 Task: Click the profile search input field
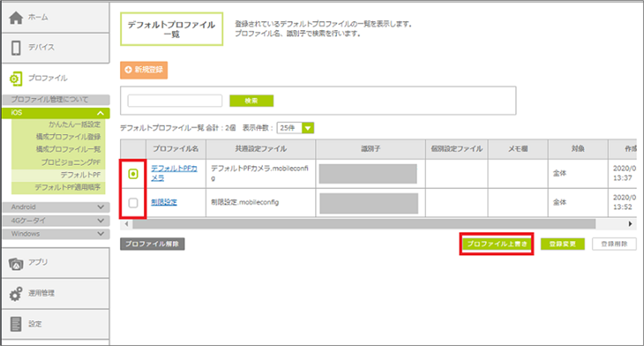click(x=175, y=101)
